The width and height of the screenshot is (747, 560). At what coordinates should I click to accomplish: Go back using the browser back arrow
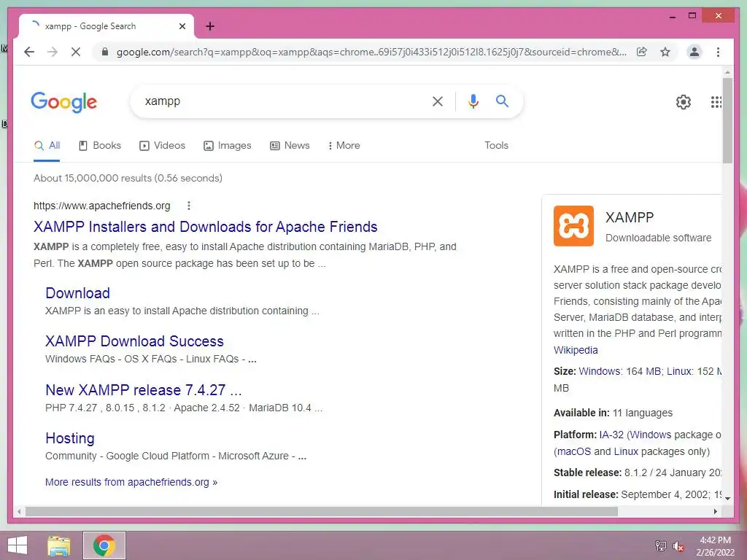29,52
